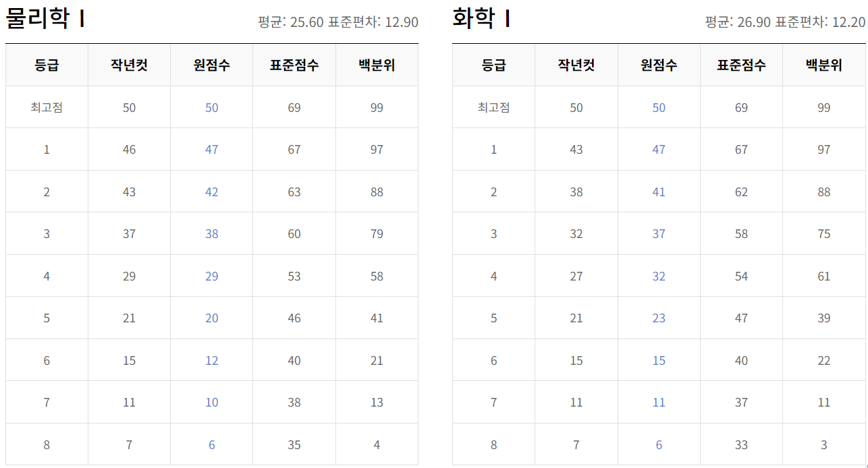Viewport: 868px width, 468px height.
Task: Open 원점수 32 link in 화학 I grade 4
Action: click(659, 276)
